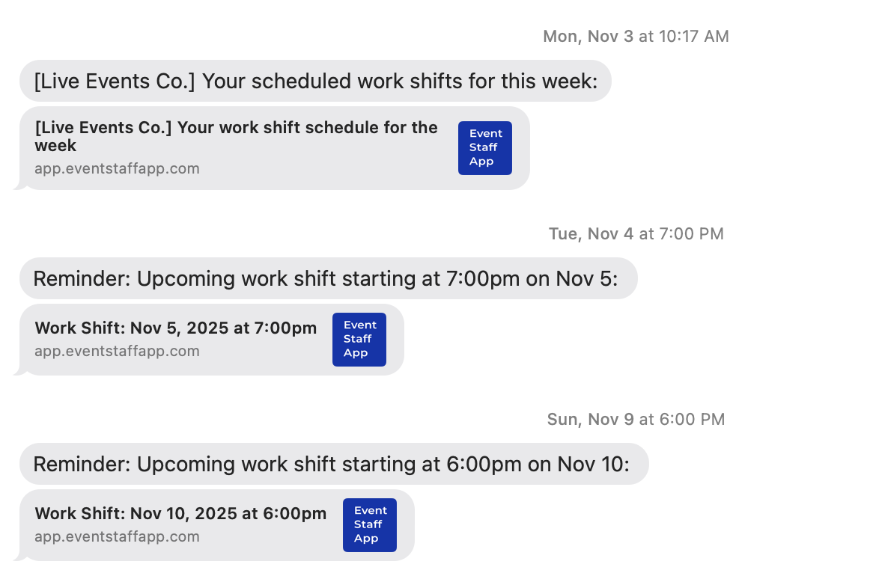Viewport: 876px width, 588px height.
Task: Open the 'Work Shift: Nov 10, 2025 at 6:00pm' link
Action: [180, 513]
